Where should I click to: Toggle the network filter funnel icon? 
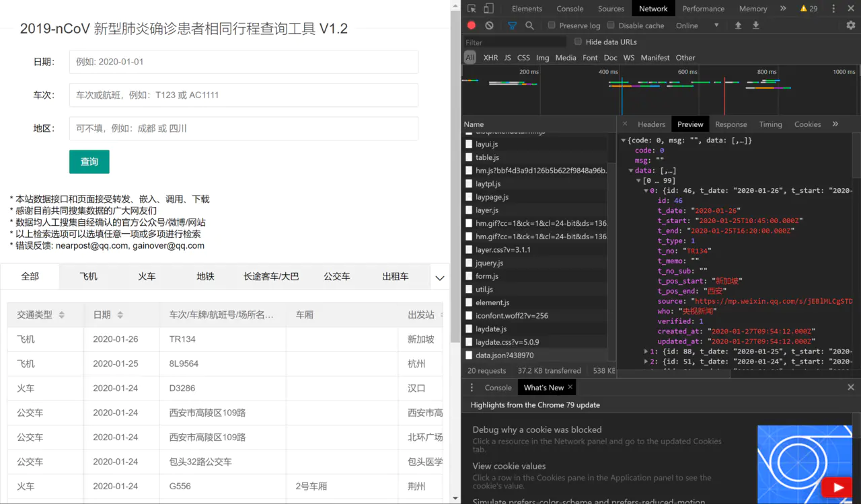[x=512, y=26]
